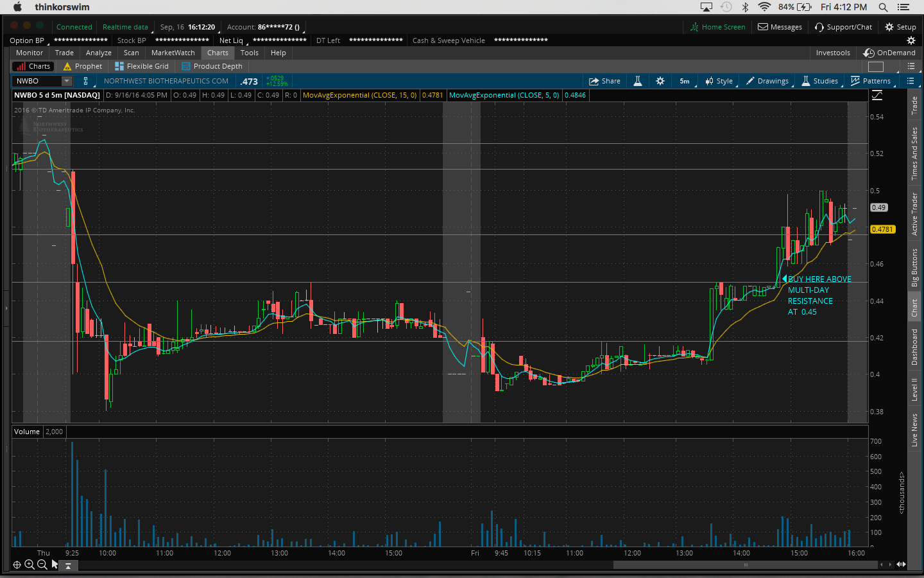924x578 pixels.
Task: Toggle OnDemand mode
Action: (x=889, y=53)
